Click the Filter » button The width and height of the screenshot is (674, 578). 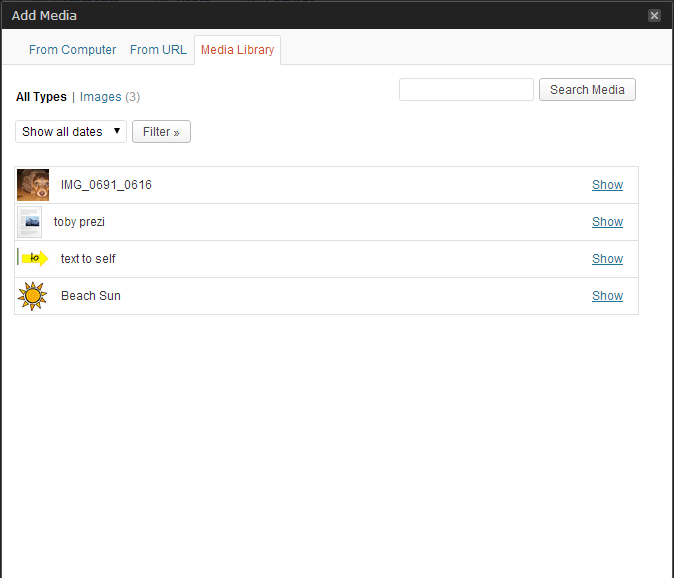coord(161,132)
